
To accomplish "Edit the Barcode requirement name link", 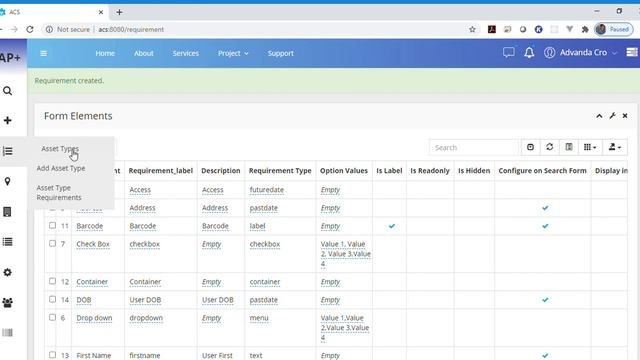I will point(89,226).
